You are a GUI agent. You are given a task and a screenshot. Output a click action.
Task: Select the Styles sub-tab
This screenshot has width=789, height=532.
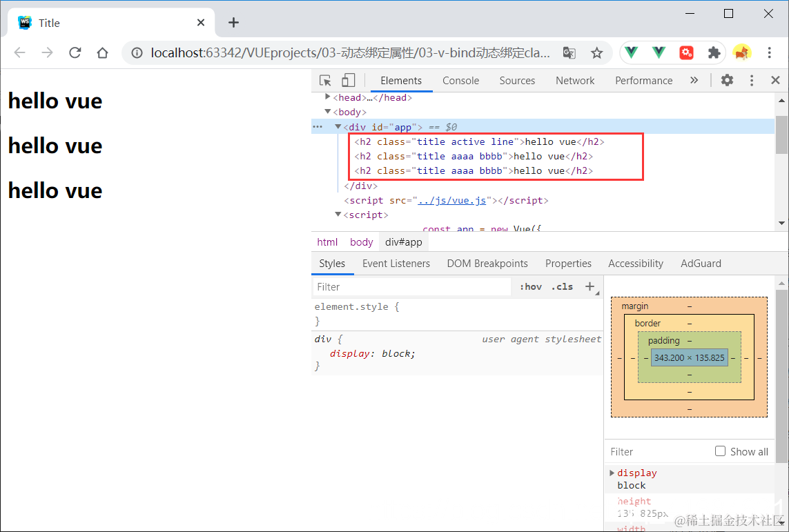click(x=332, y=264)
